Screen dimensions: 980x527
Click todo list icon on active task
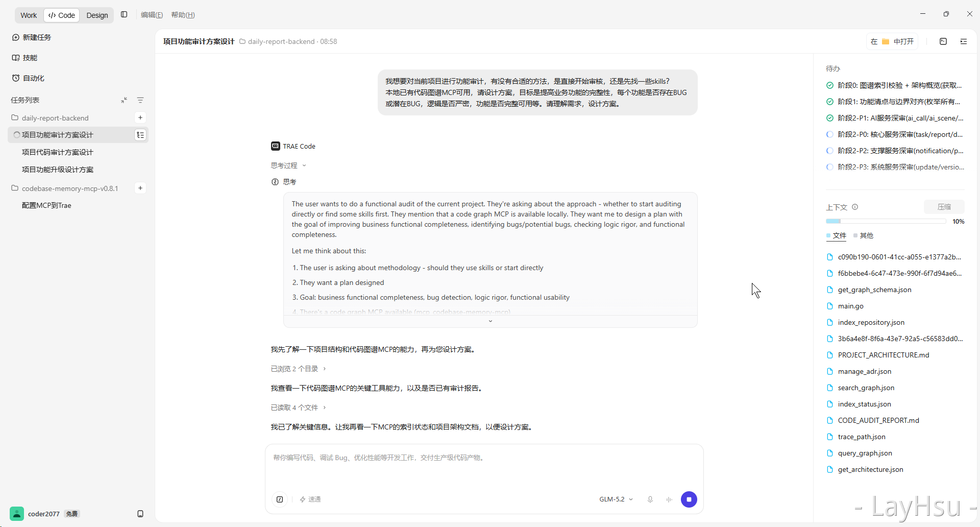[x=140, y=135]
